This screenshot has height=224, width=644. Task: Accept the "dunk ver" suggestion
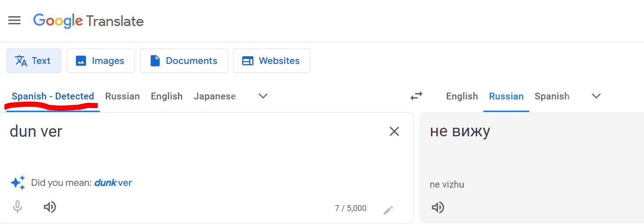[x=113, y=183]
